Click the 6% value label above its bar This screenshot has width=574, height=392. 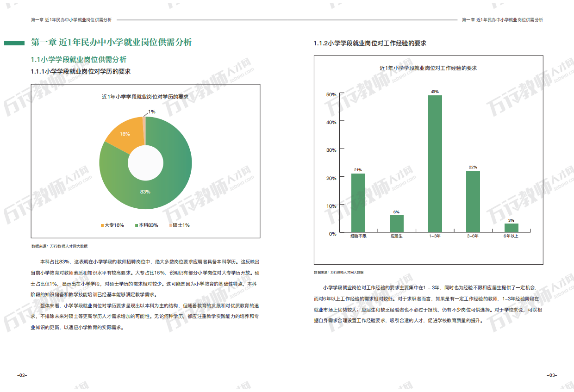click(x=396, y=212)
